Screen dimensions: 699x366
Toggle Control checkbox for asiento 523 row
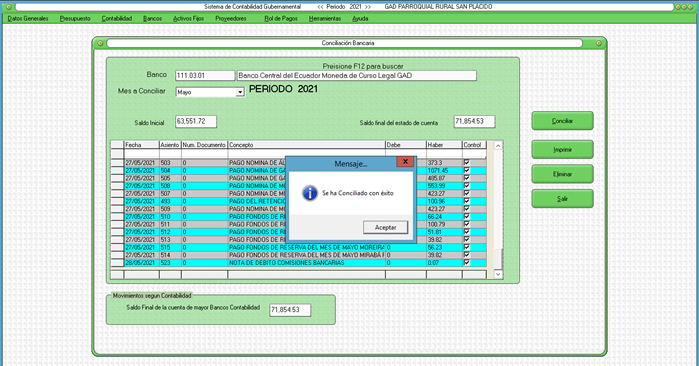click(467, 263)
